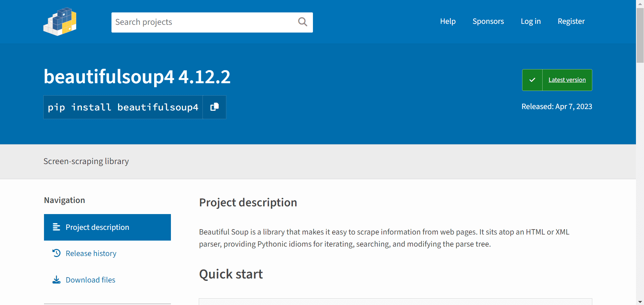644x305 pixels.
Task: Copy the pip install command via clipboard icon
Action: click(x=214, y=107)
